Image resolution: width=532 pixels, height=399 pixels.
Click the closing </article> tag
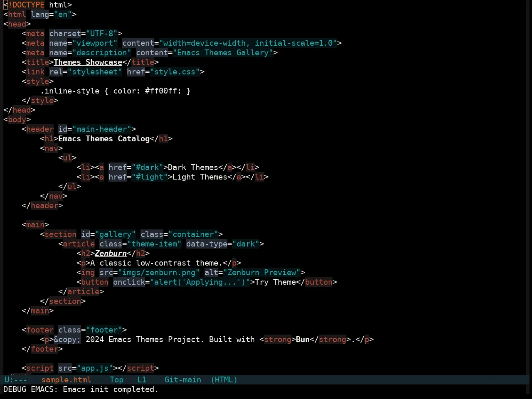[x=81, y=292]
